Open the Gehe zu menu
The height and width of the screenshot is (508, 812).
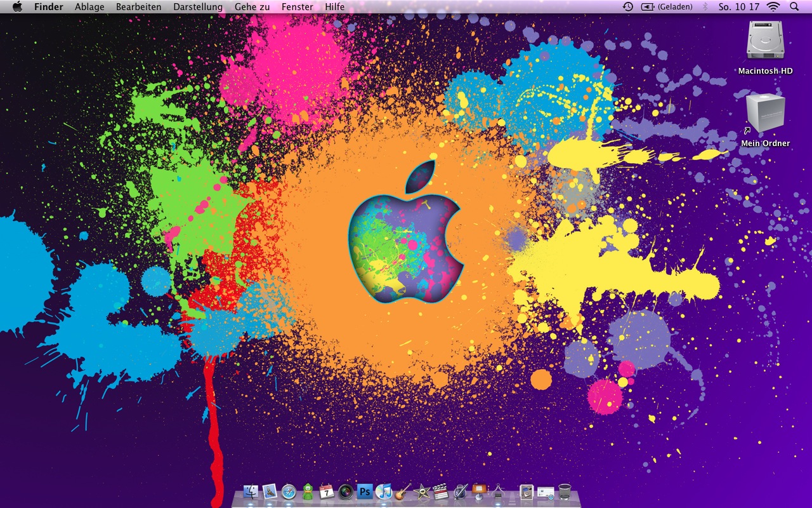[x=252, y=7]
